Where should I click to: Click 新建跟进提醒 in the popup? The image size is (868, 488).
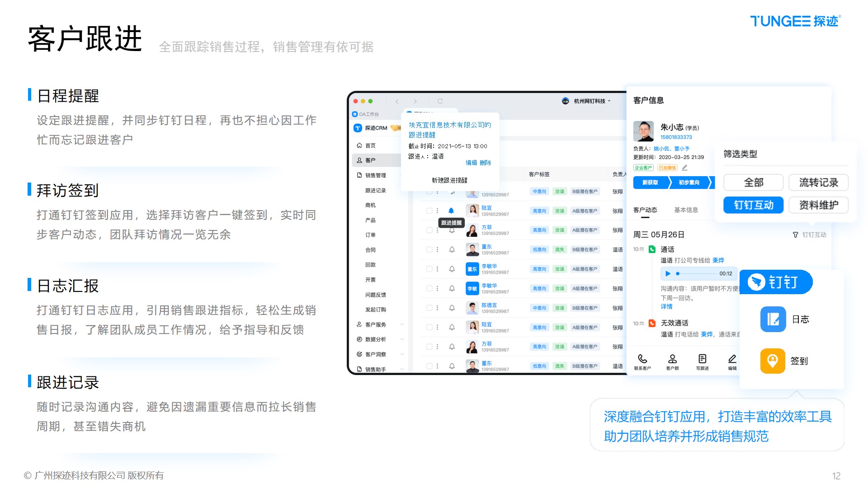point(449,180)
